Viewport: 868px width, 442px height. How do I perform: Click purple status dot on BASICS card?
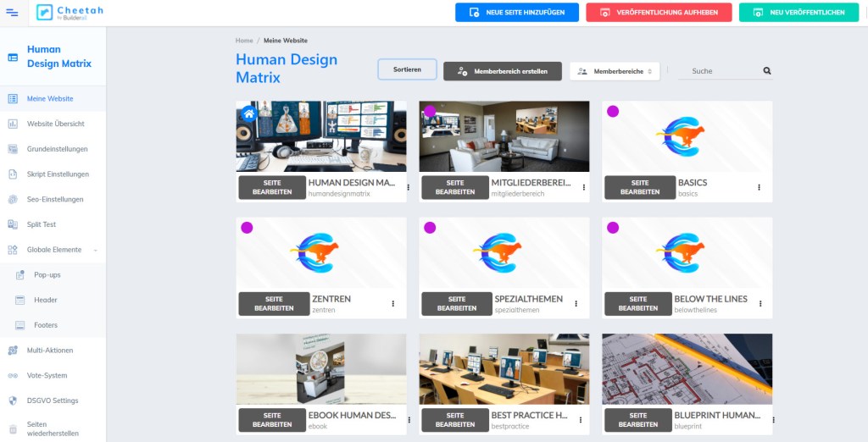coord(613,111)
